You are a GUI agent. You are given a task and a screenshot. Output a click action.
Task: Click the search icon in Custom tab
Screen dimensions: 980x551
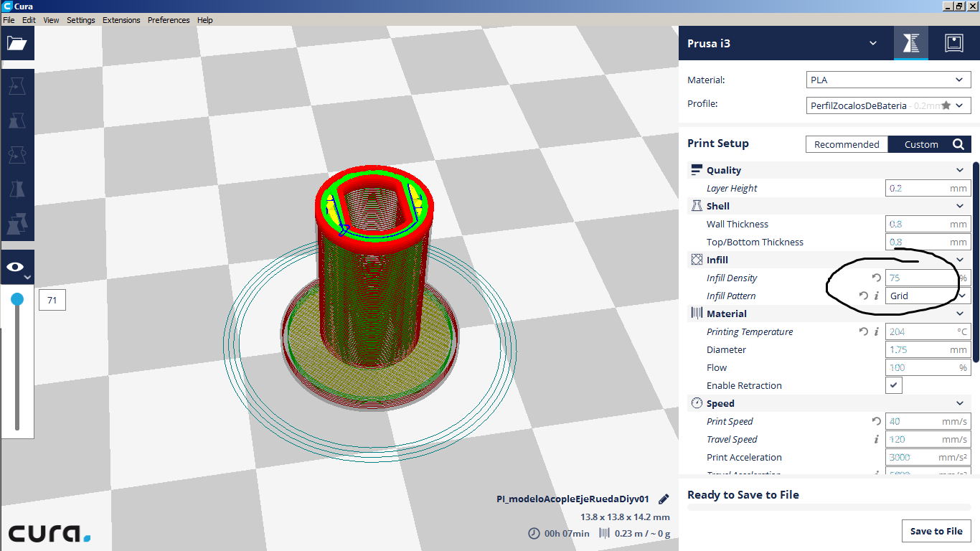958,144
